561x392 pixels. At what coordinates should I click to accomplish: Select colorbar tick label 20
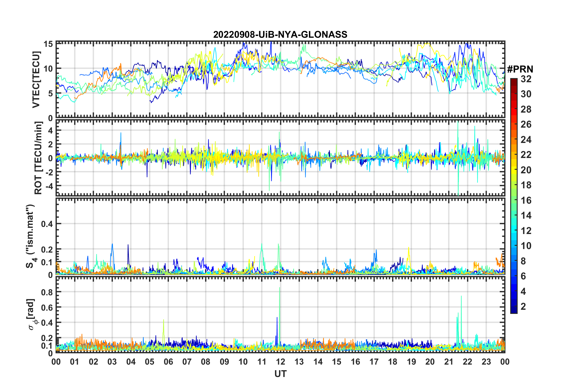(x=526, y=170)
